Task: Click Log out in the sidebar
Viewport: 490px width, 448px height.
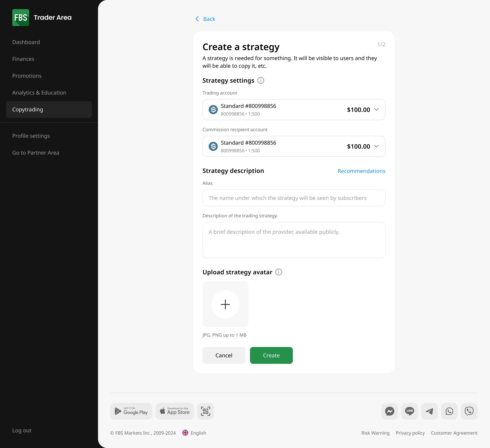Action: click(22, 430)
